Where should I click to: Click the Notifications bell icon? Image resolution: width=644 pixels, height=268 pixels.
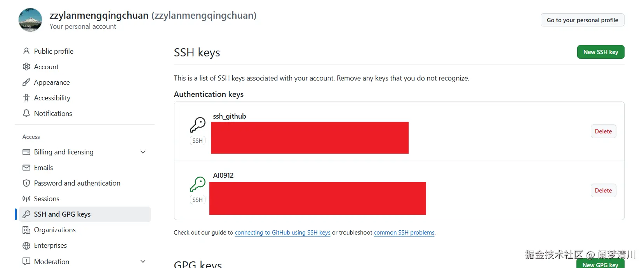coord(26,113)
